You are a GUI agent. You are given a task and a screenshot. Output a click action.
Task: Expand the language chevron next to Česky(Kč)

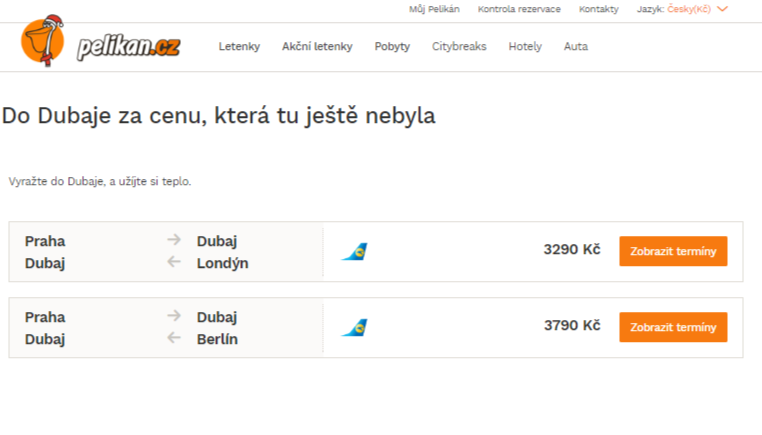[x=723, y=9]
